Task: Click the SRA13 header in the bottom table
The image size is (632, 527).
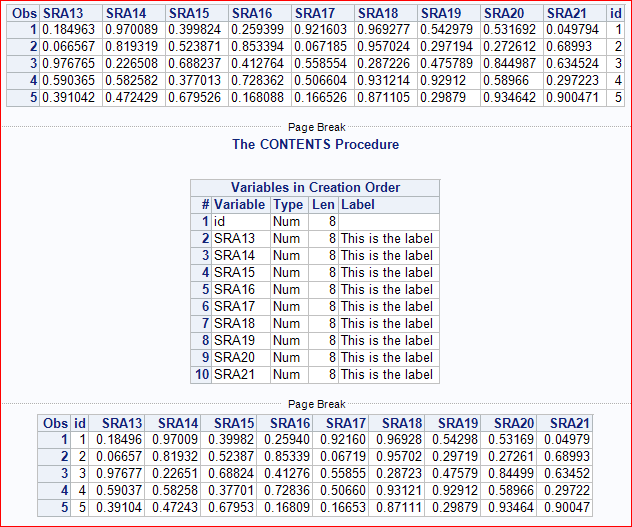Action: (x=122, y=423)
